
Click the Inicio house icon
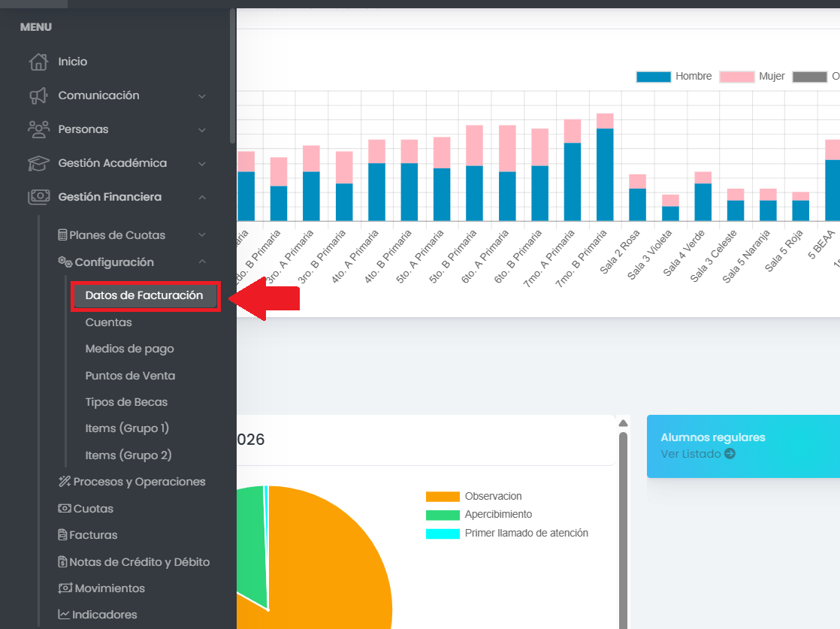38,62
